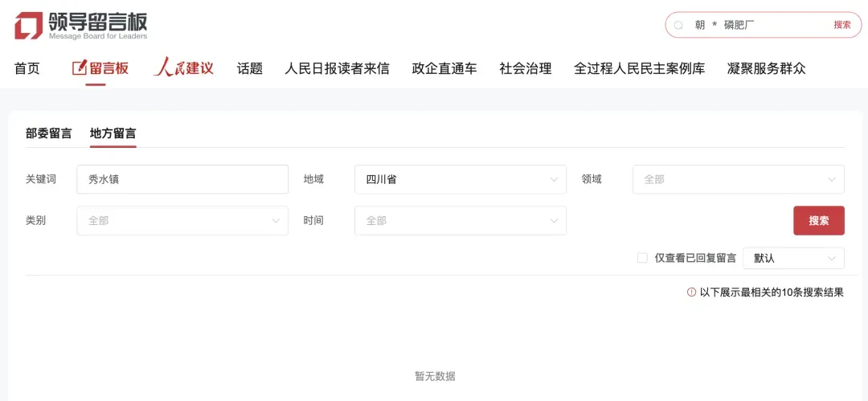Switch to the 部委留言 tab
Viewport: 868px width, 401px height.
click(48, 133)
